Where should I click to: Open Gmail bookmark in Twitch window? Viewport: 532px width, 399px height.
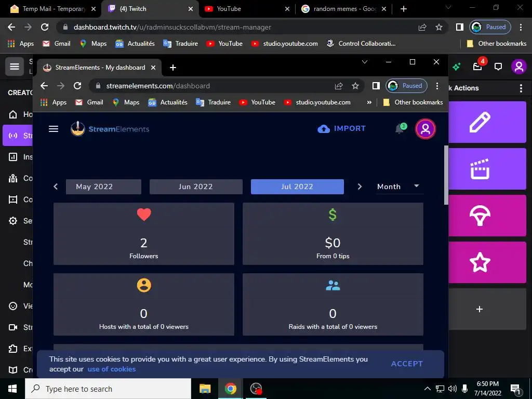56,44
